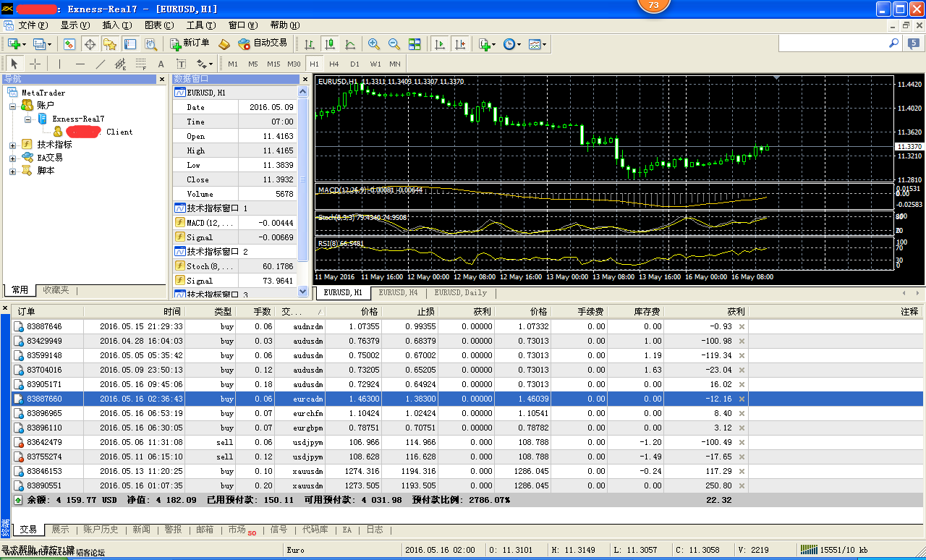
Task: Select the equidistant channel tool
Action: click(x=121, y=64)
